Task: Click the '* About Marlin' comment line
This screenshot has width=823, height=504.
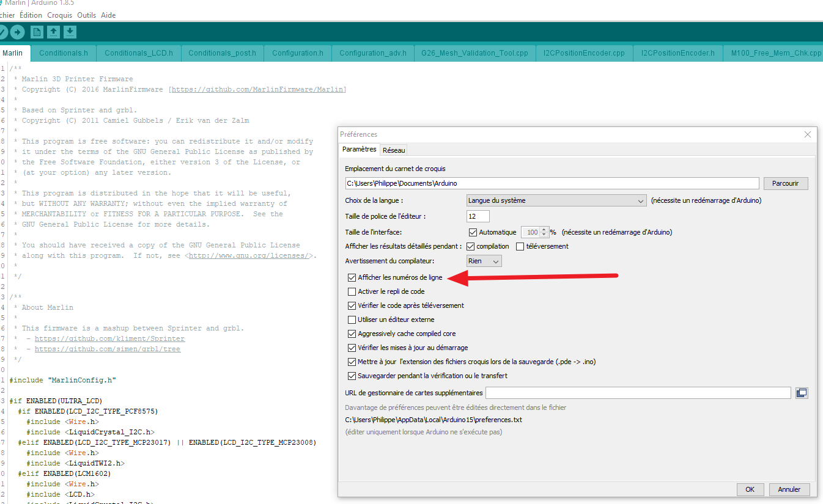Action: tap(43, 307)
